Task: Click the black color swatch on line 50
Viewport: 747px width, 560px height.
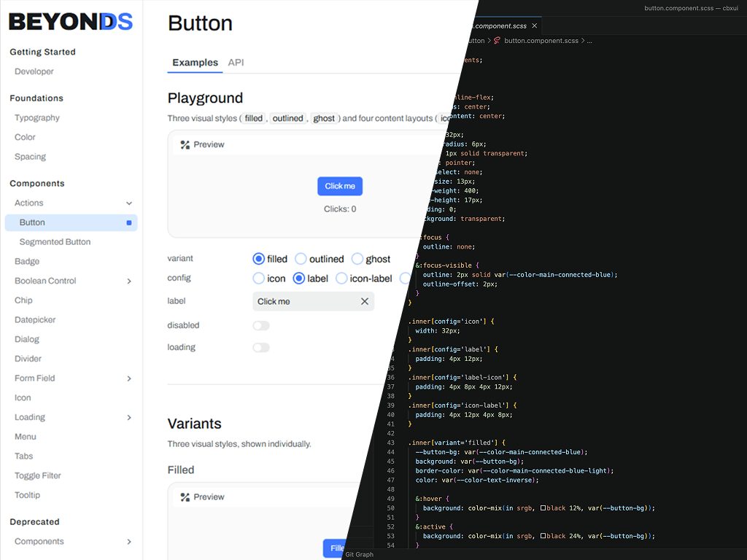Action: coord(543,508)
